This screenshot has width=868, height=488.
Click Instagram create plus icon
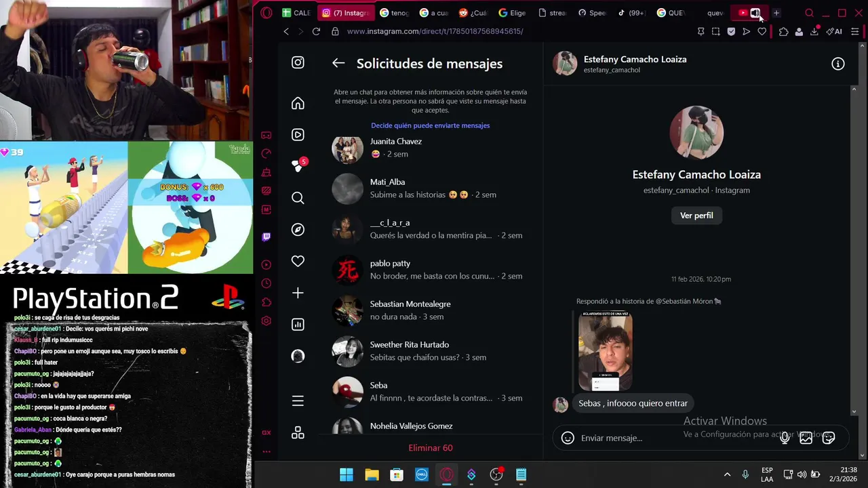[x=298, y=293]
